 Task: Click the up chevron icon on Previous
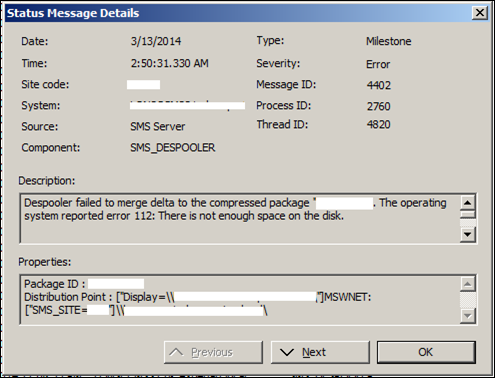click(x=176, y=352)
